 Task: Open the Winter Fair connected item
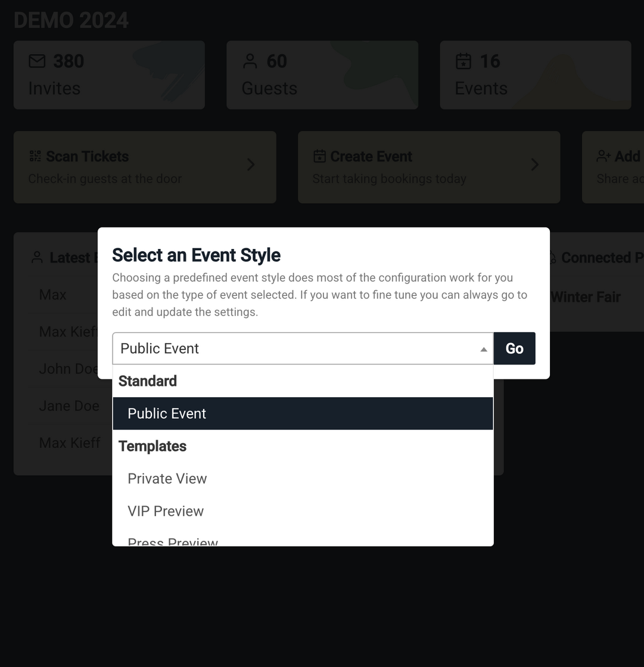(x=586, y=297)
